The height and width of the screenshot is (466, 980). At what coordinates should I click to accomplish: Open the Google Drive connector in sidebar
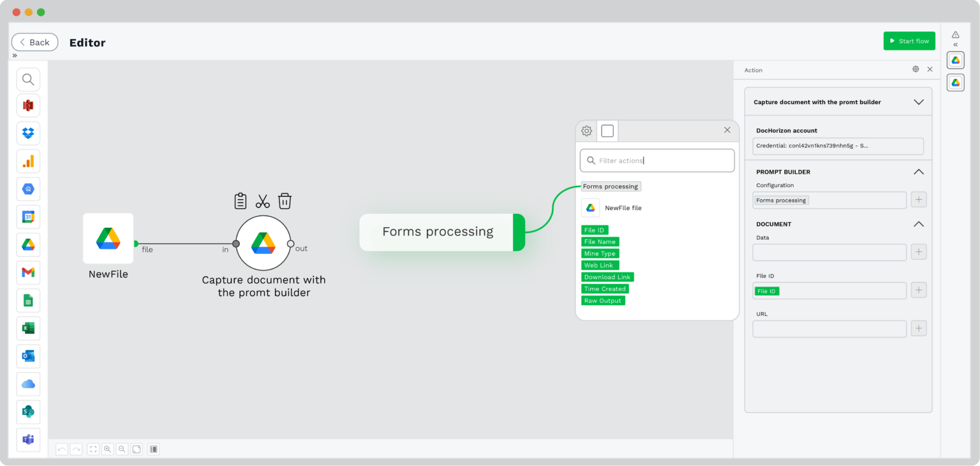(x=28, y=244)
